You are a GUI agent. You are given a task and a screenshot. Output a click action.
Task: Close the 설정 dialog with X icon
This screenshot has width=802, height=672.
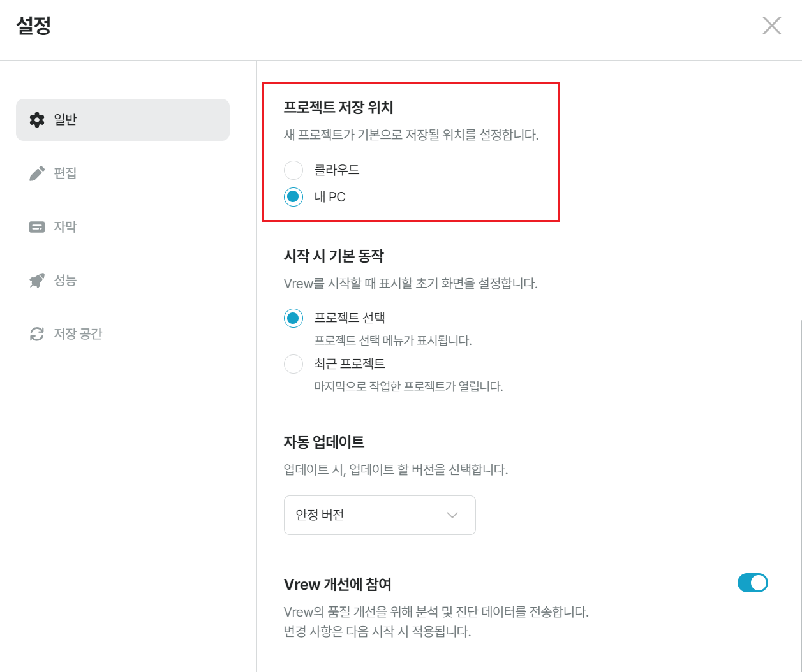[772, 26]
